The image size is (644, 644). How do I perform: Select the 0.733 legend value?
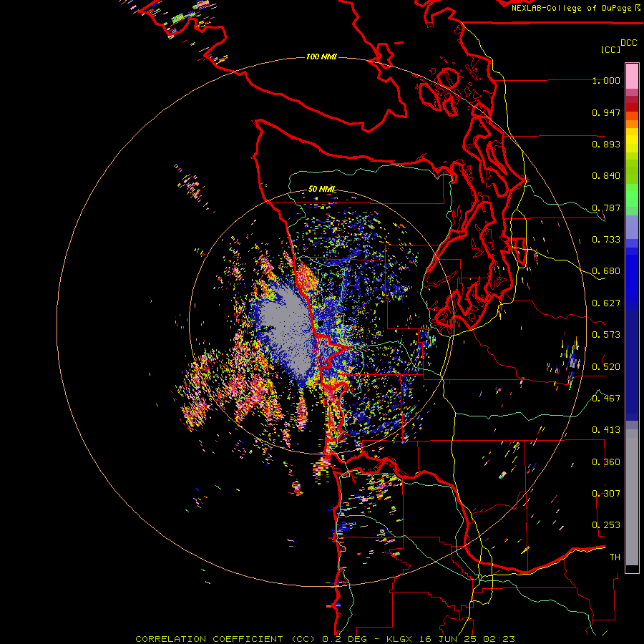click(606, 240)
